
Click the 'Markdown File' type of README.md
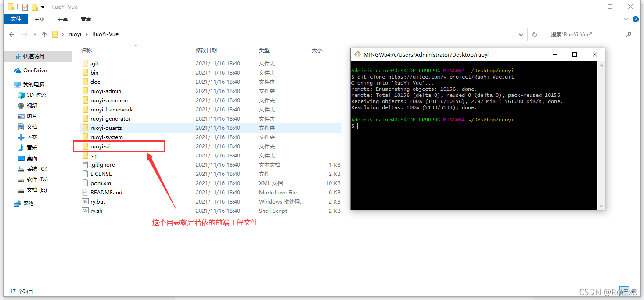tap(278, 193)
